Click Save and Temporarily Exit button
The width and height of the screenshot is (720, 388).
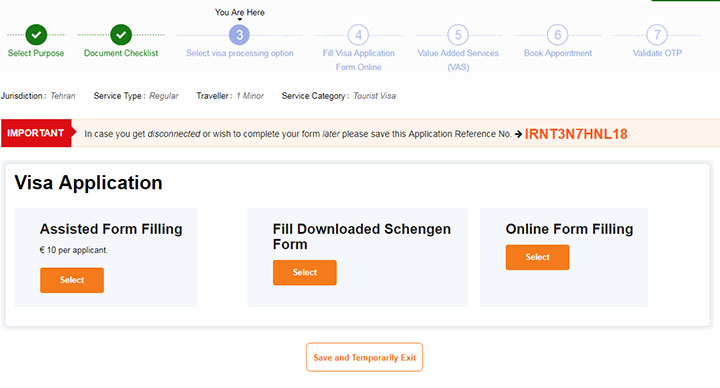(x=365, y=357)
